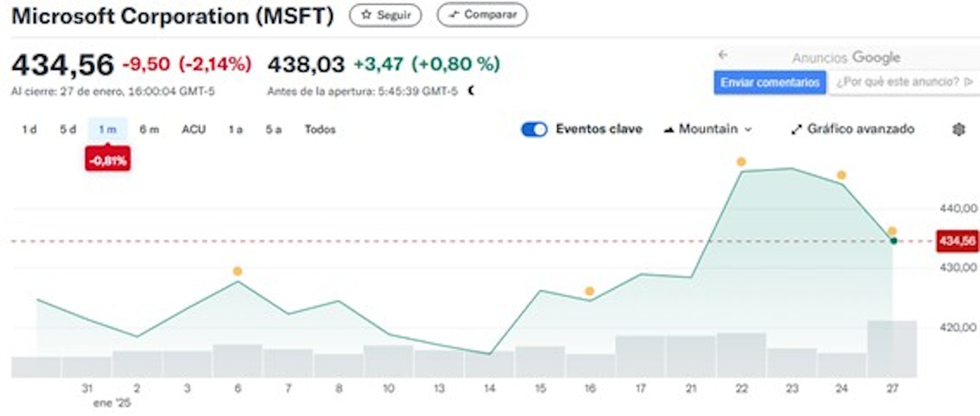Viewport: 980px width, 416px height.
Task: Click the back arrow in the Google ad box
Action: tap(722, 55)
